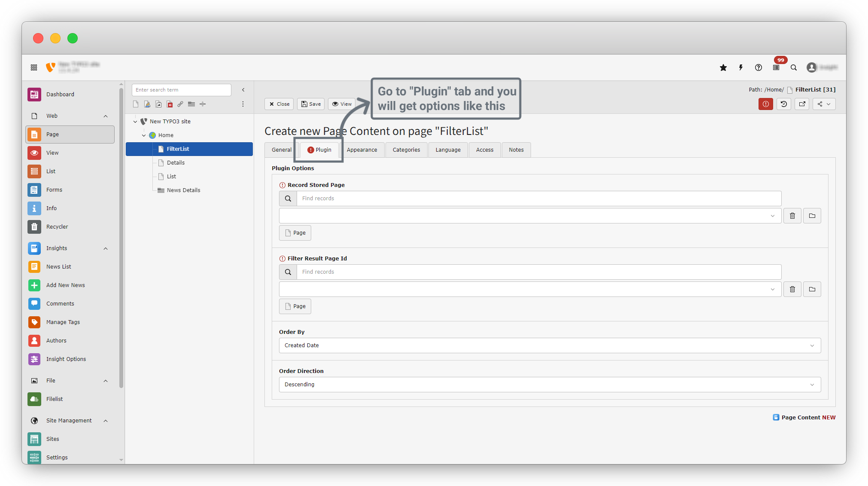This screenshot has width=868, height=486.
Task: Collapse the Insights module group
Action: point(106,248)
